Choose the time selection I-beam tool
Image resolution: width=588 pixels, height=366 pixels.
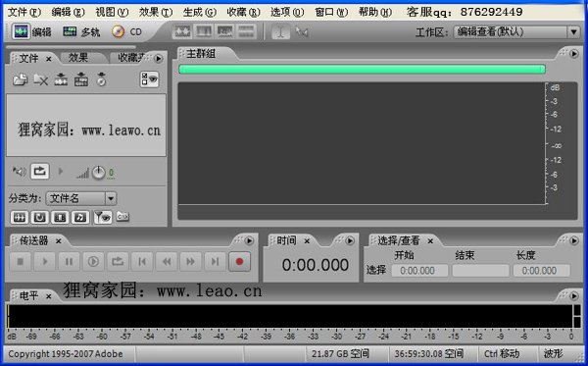280,32
